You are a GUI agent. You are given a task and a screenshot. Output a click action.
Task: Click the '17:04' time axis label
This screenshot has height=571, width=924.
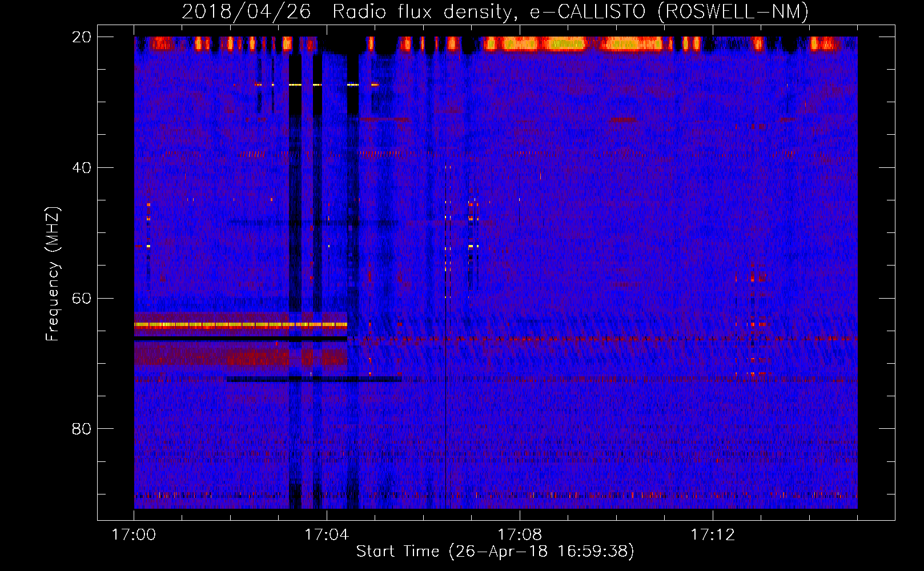(x=327, y=534)
